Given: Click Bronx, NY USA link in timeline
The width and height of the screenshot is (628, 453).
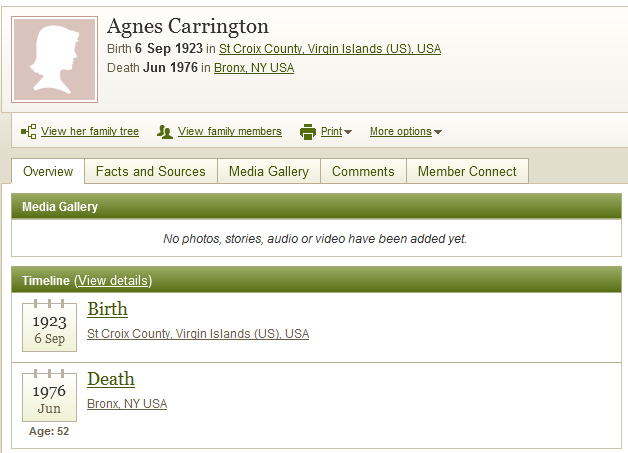Looking at the screenshot, I should pos(127,404).
